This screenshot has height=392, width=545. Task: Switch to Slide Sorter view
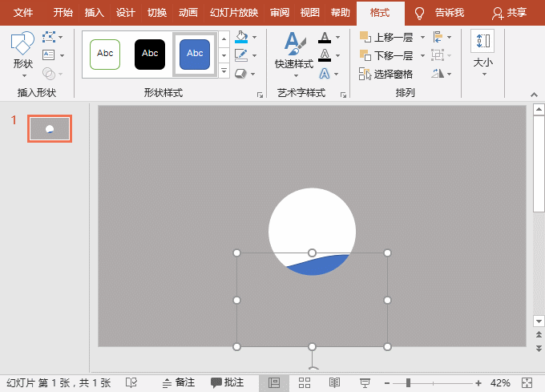tap(305, 383)
